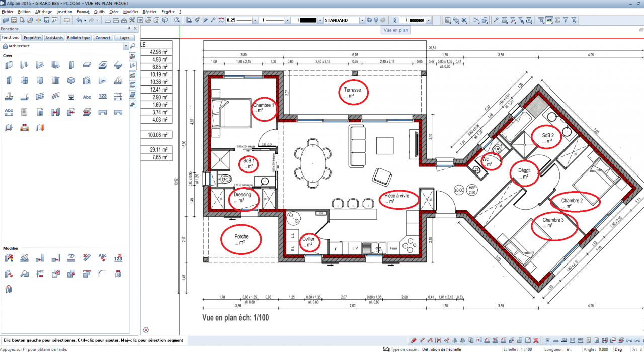The image size is (644, 352).
Task: Click the Redo arrow icon
Action: (x=91, y=20)
